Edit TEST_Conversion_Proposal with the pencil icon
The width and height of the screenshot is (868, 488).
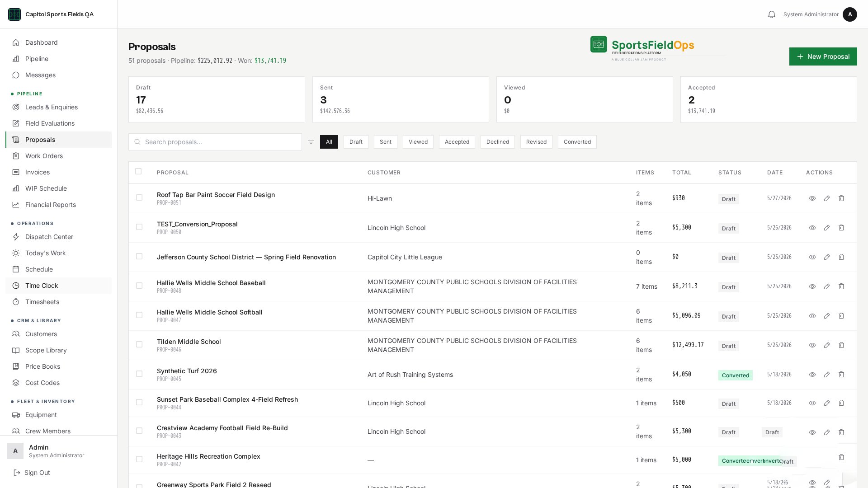point(827,228)
